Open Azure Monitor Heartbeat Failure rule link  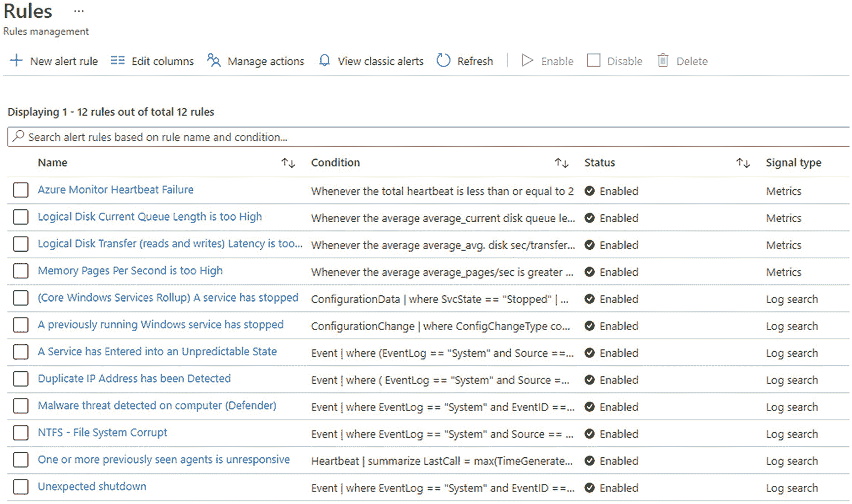tap(116, 190)
